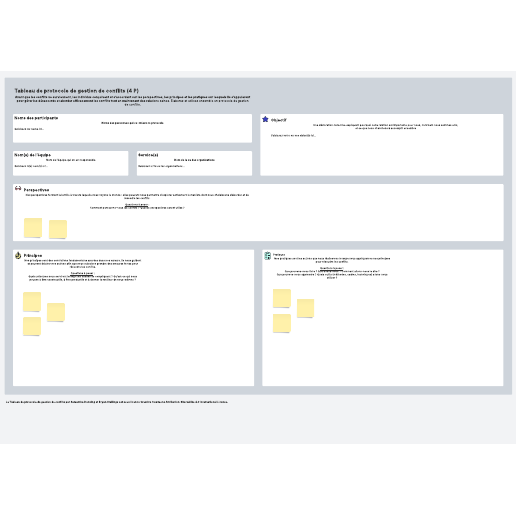Click the blue star icon beside Objectif
Image resolution: width=516 pixels, height=516 pixels.
coord(265,119)
